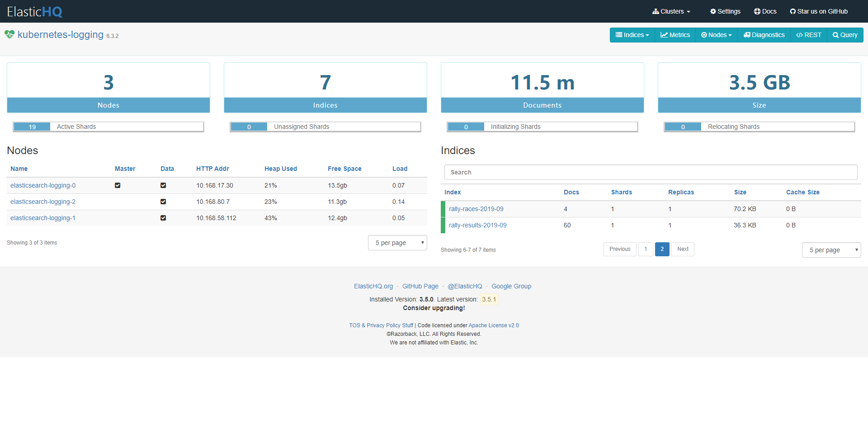Image resolution: width=868 pixels, height=438 pixels.
Task: Sort indices by Shards column
Action: [x=622, y=192]
